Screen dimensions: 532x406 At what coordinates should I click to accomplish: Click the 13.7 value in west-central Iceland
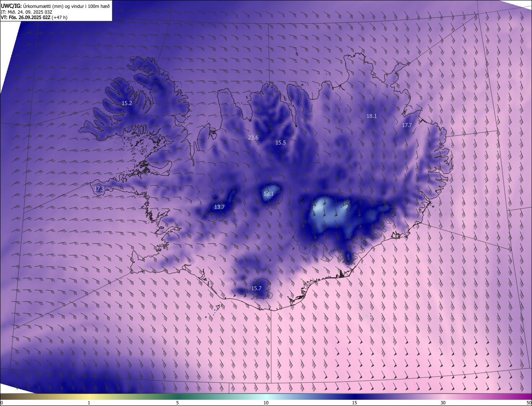click(x=219, y=207)
